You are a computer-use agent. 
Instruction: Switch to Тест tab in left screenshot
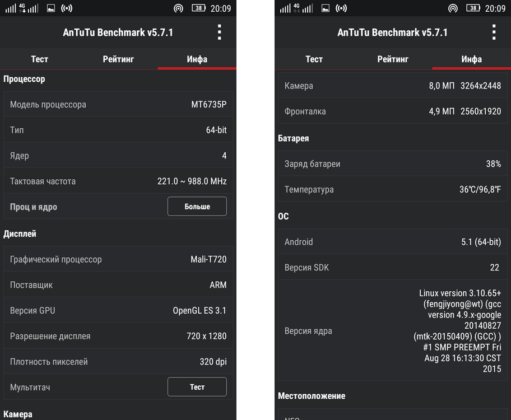(x=39, y=59)
